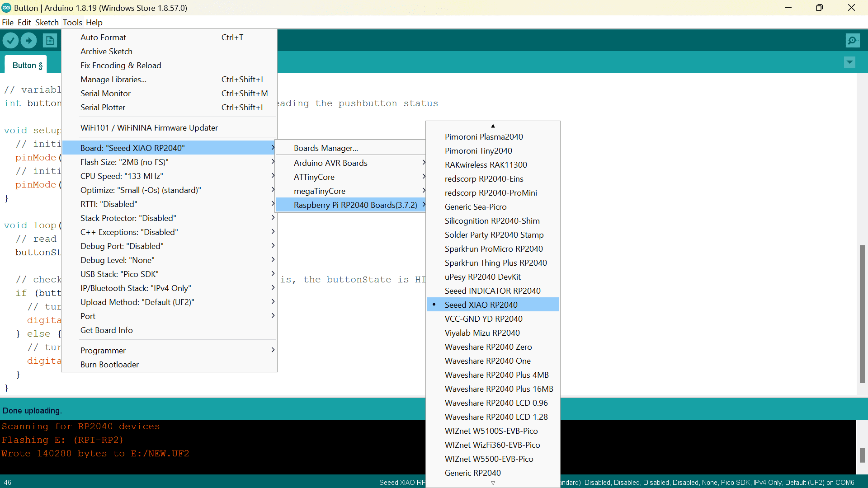Image resolution: width=868 pixels, height=488 pixels.
Task: Expand Upload Method Default UF2 submenu
Action: 169,302
